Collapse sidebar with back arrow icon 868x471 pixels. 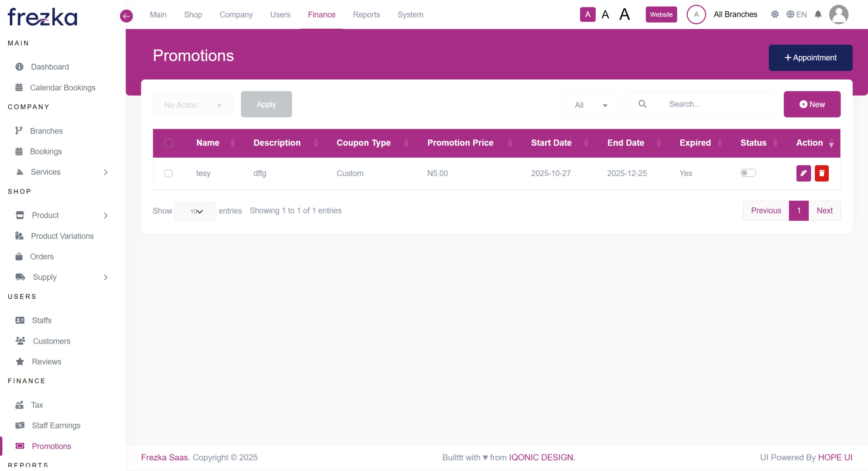(126, 16)
